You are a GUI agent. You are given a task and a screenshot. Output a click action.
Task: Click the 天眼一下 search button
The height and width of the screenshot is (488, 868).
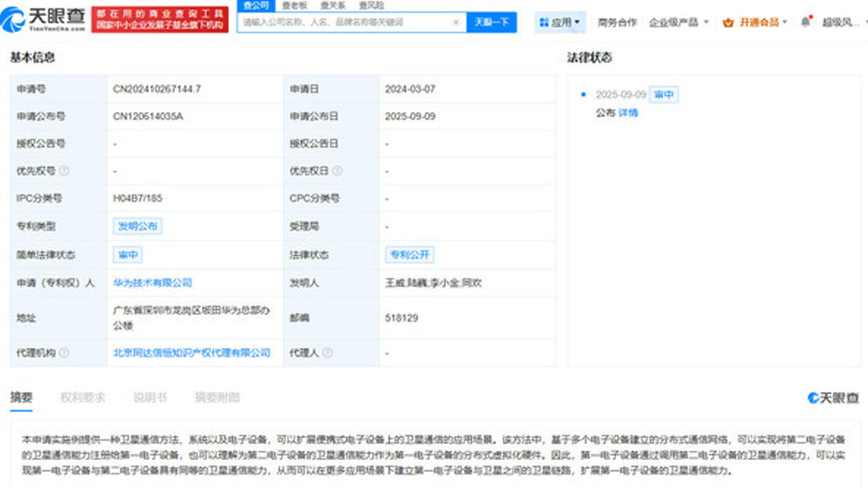click(491, 22)
